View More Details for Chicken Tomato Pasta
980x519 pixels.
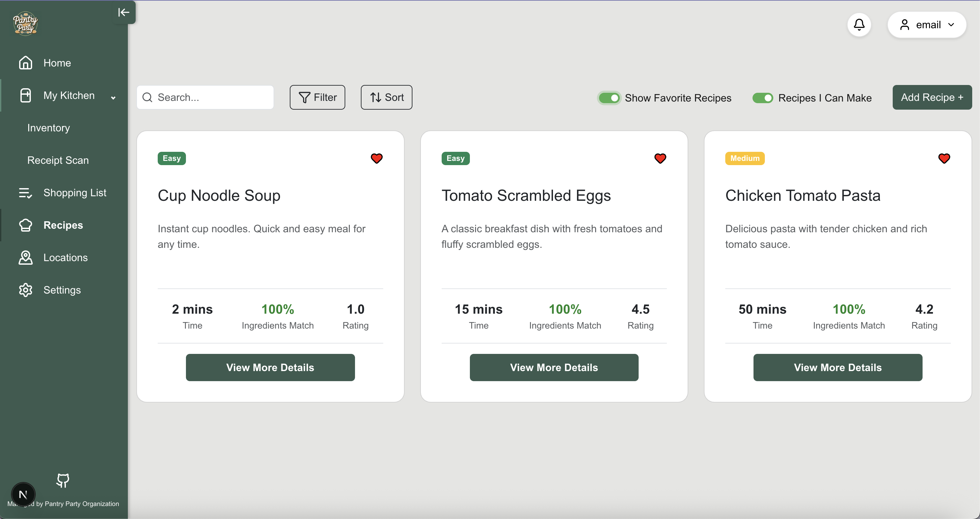(x=838, y=367)
